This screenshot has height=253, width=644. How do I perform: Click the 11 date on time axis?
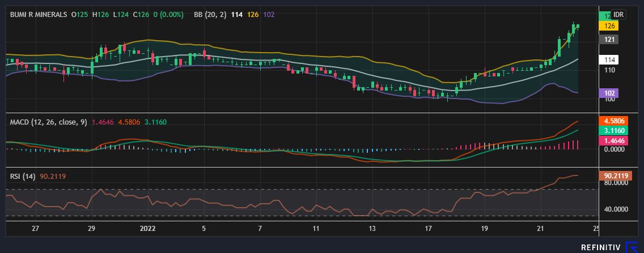coord(316,229)
